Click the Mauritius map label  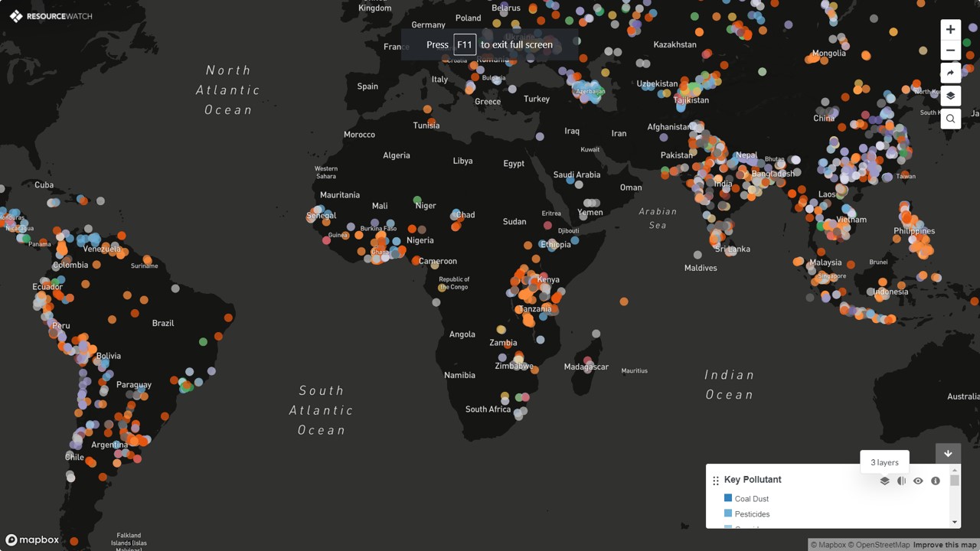point(634,370)
